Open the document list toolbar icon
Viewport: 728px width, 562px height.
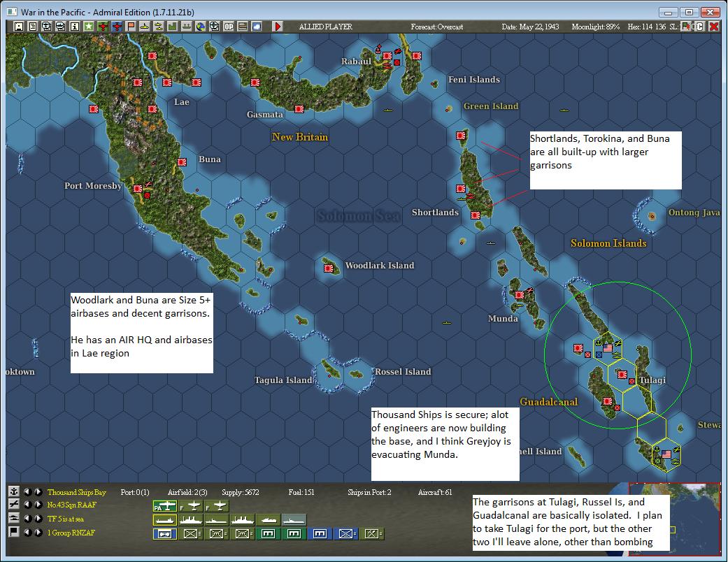pos(32,27)
